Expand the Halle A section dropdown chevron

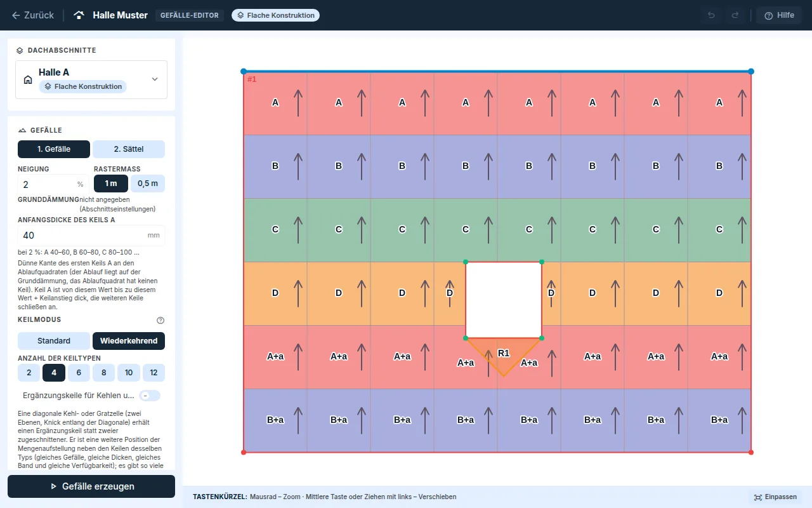(x=155, y=79)
